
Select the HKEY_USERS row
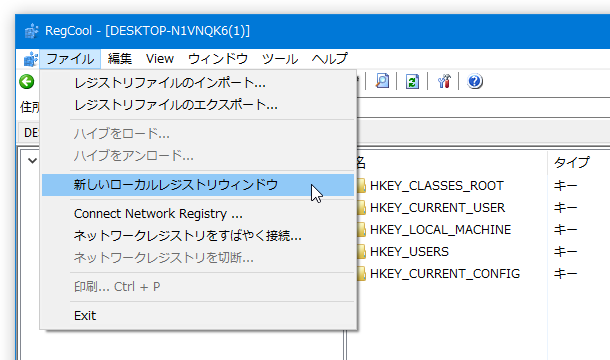[x=409, y=252]
